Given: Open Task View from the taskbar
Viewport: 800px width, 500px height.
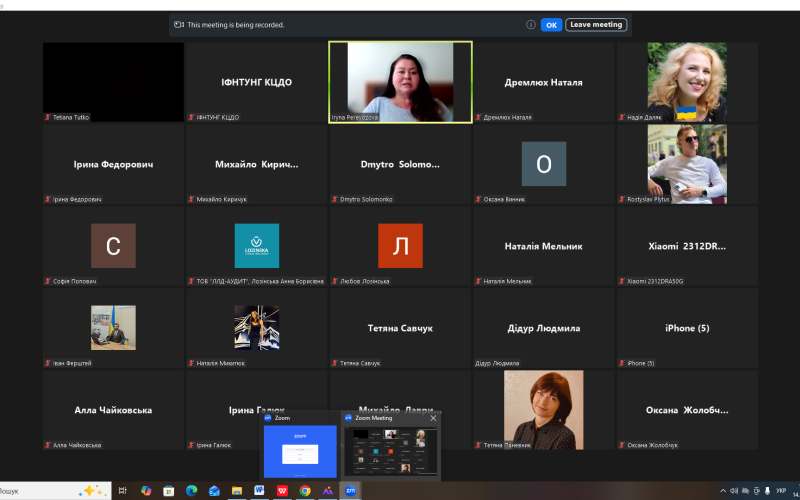Looking at the screenshot, I should (122, 491).
